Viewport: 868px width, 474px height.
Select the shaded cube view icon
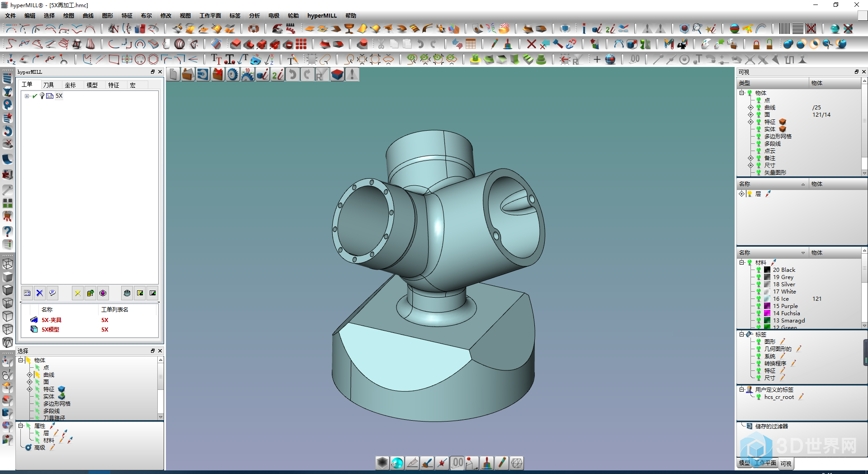[7, 277]
